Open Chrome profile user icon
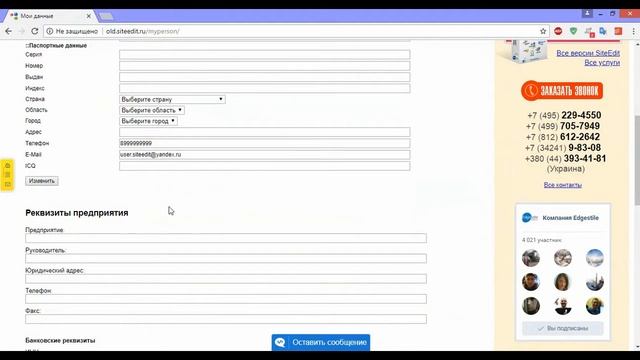This screenshot has height=360, width=640. (x=587, y=13)
